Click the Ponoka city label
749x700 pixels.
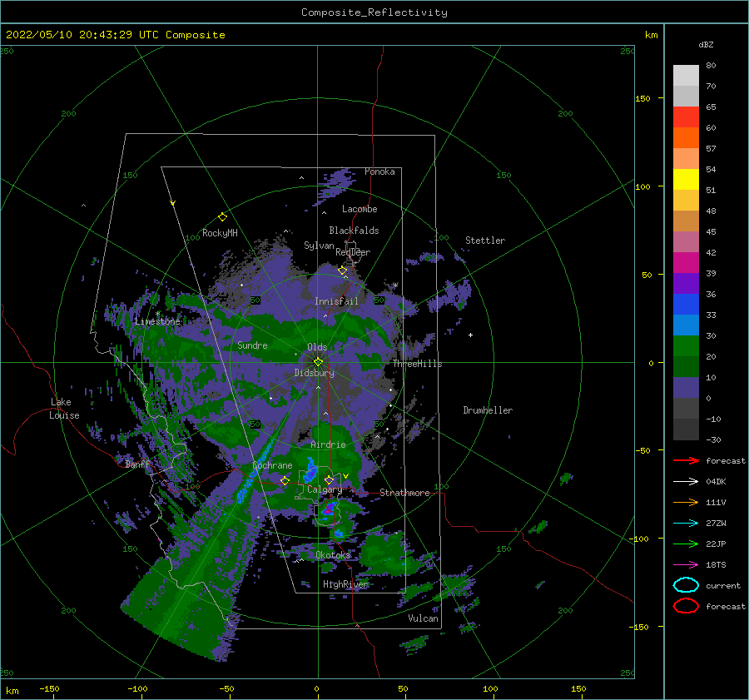tap(379, 171)
